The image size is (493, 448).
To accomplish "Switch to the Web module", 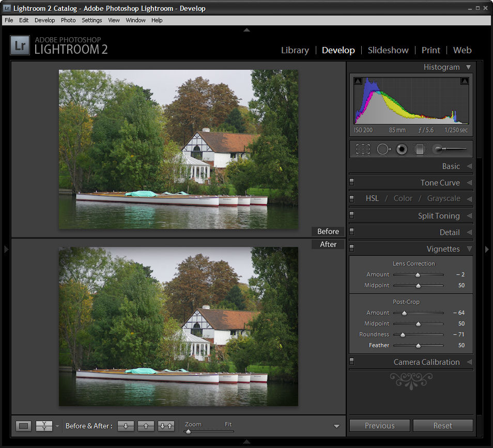I will [462, 50].
